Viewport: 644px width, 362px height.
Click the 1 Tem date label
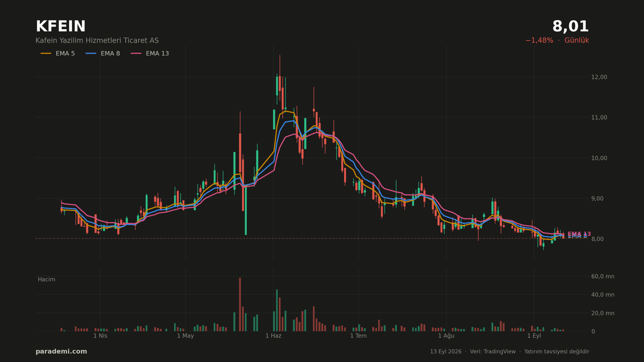[x=358, y=336]
